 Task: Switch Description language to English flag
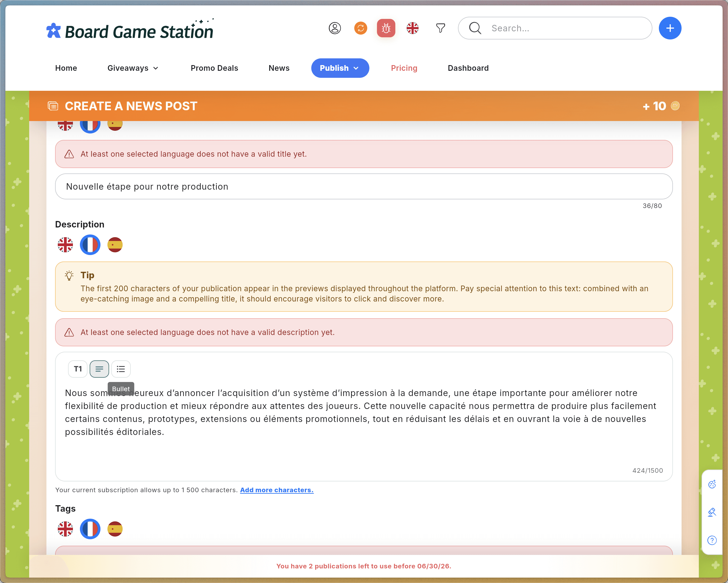click(x=65, y=244)
